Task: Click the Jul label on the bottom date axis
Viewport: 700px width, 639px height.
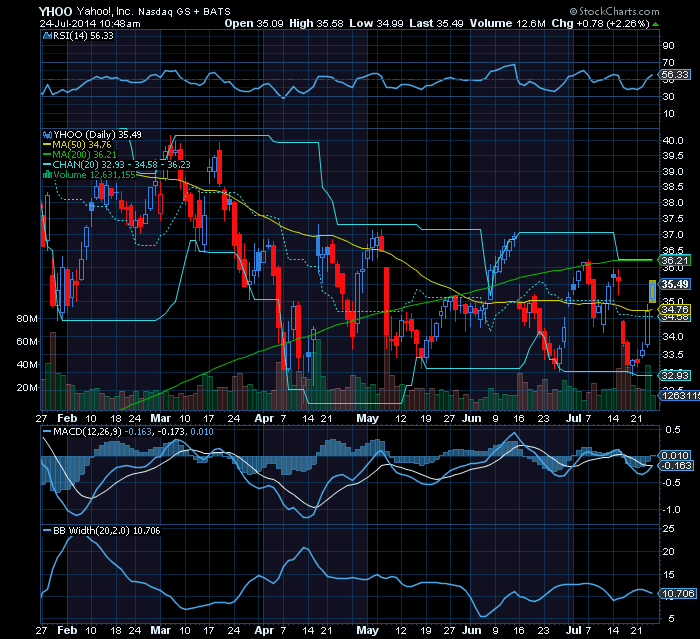Action: pos(573,631)
